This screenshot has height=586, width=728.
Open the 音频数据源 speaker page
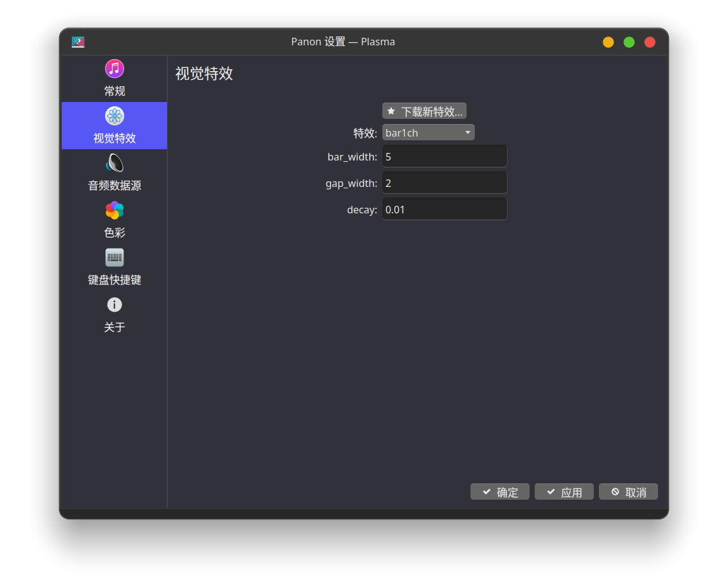pyautogui.click(x=114, y=173)
